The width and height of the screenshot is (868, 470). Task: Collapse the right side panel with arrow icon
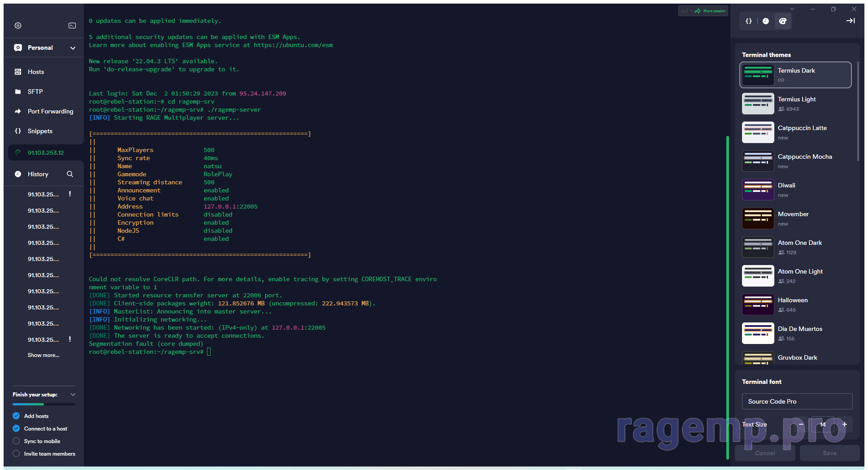[850, 21]
